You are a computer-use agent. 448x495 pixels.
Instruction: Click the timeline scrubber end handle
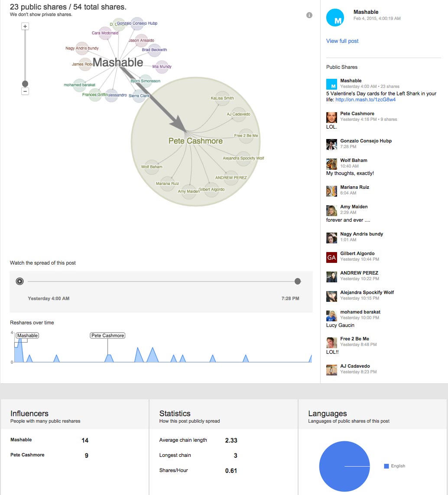[x=298, y=281]
